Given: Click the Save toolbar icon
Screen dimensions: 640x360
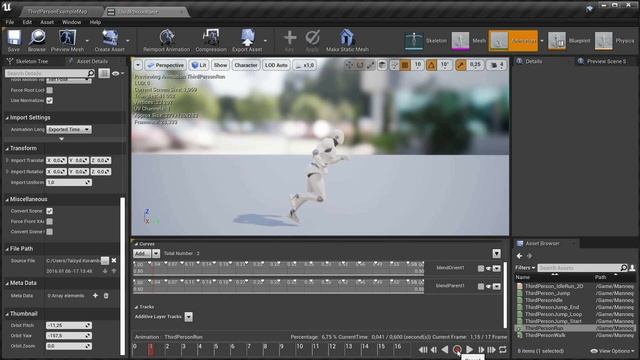Looking at the screenshot, I should click(x=14, y=40).
